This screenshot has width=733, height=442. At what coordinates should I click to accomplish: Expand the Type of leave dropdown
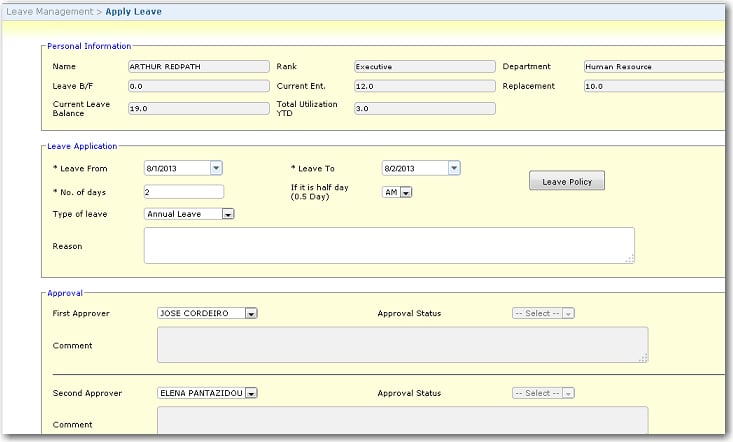pyautogui.click(x=228, y=214)
